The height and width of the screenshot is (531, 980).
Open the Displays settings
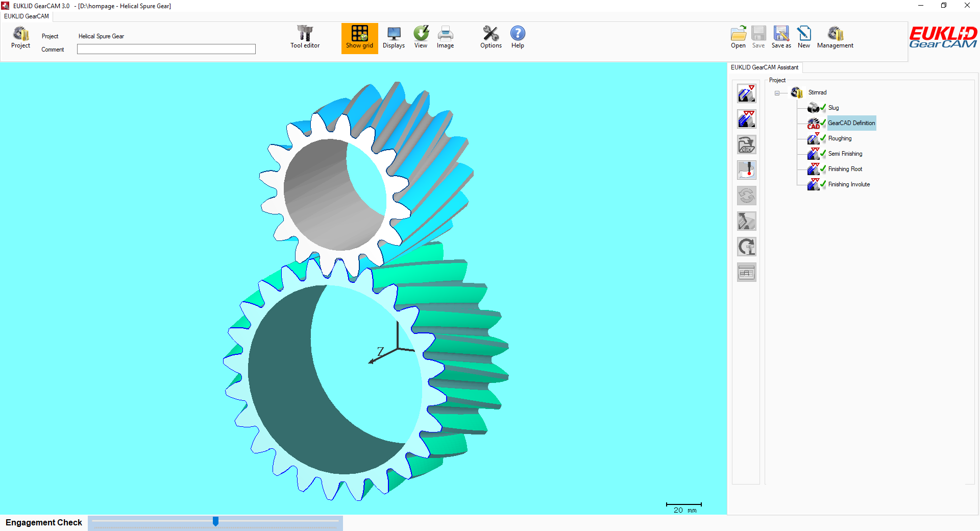(x=394, y=37)
